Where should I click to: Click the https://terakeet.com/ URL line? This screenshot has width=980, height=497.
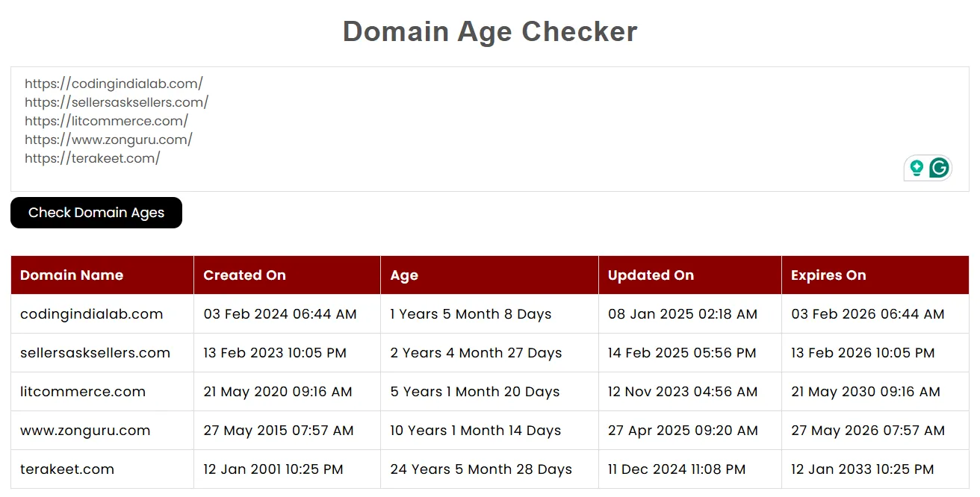click(x=93, y=157)
